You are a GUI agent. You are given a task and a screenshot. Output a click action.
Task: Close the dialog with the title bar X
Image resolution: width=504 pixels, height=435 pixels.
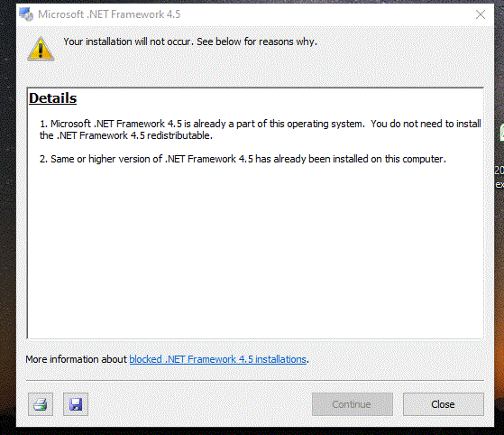[x=481, y=14]
